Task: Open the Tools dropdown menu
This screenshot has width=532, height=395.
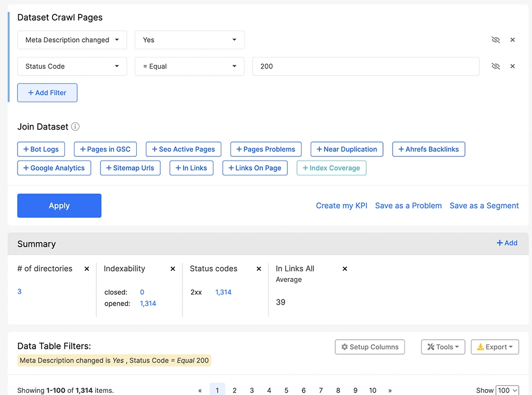Action: (x=443, y=347)
